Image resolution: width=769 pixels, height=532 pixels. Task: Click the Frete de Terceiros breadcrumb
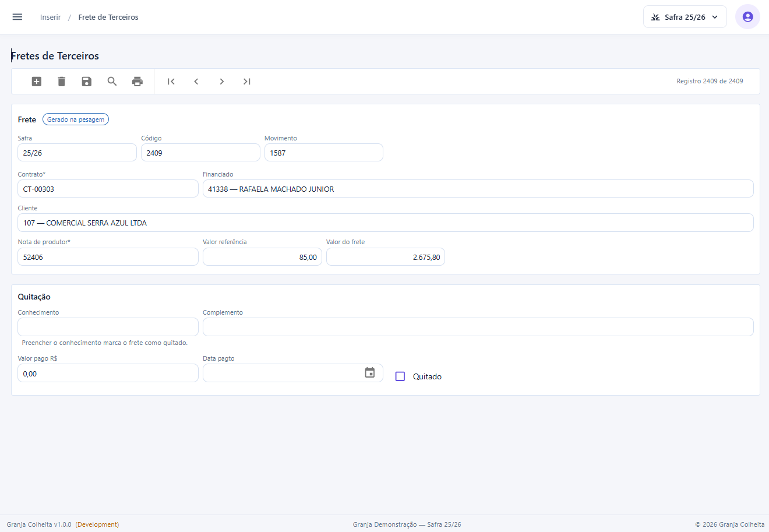(x=108, y=17)
